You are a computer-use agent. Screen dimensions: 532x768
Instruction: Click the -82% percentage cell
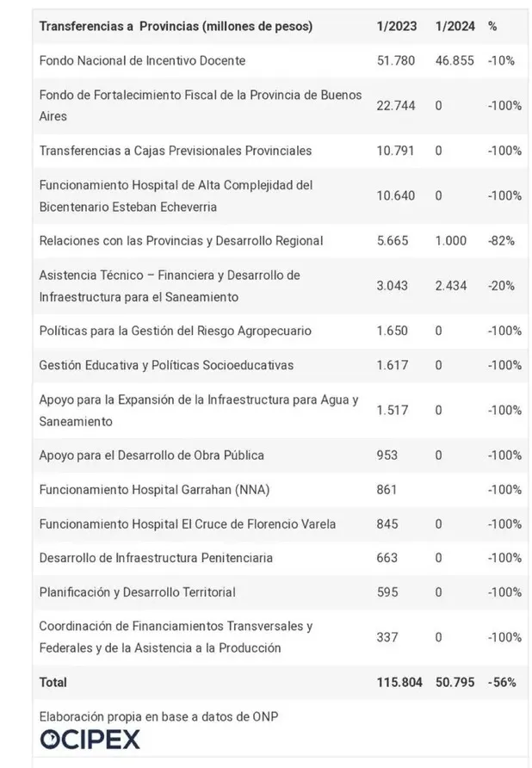(500, 240)
